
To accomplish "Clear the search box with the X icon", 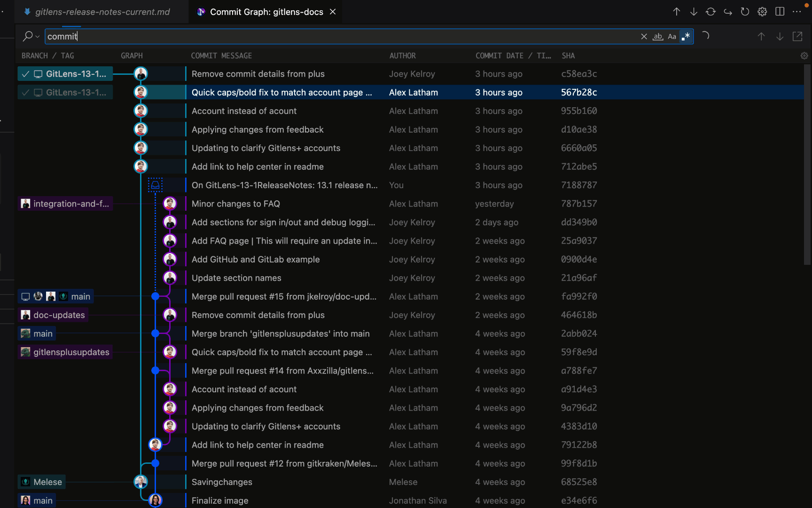I will [644, 36].
